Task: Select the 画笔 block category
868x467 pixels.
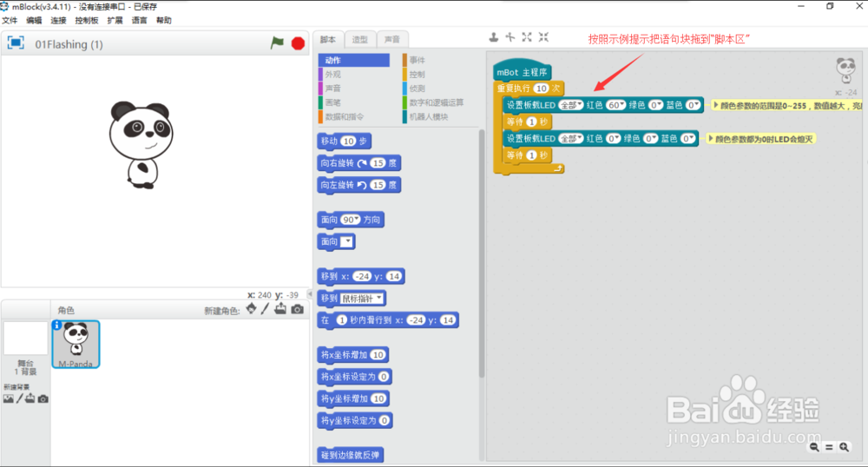Action: click(332, 102)
